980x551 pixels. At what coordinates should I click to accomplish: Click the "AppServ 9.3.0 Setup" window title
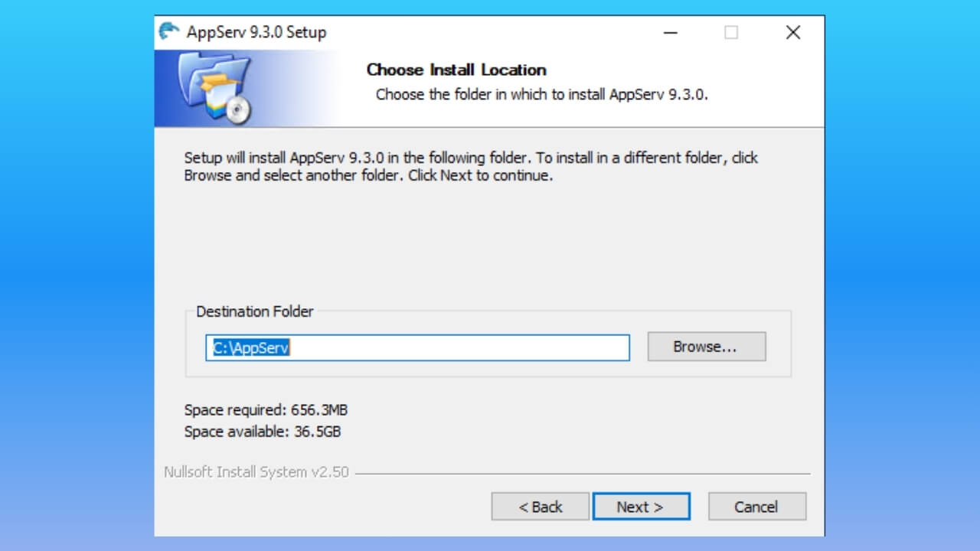click(256, 32)
